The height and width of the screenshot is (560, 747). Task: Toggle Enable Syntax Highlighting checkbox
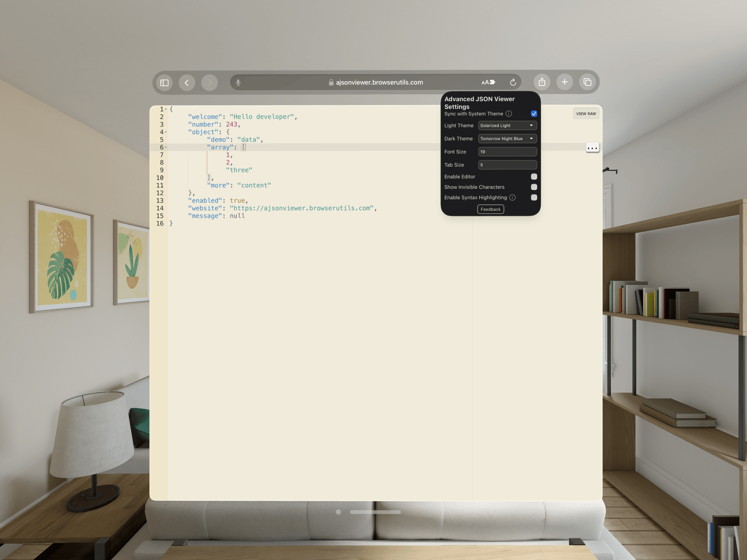[533, 198]
